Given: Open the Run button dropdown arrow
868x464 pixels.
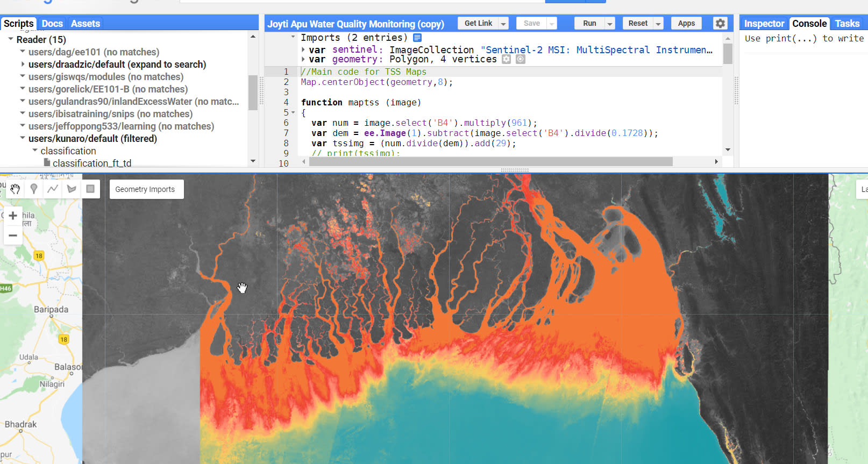Looking at the screenshot, I should (610, 24).
